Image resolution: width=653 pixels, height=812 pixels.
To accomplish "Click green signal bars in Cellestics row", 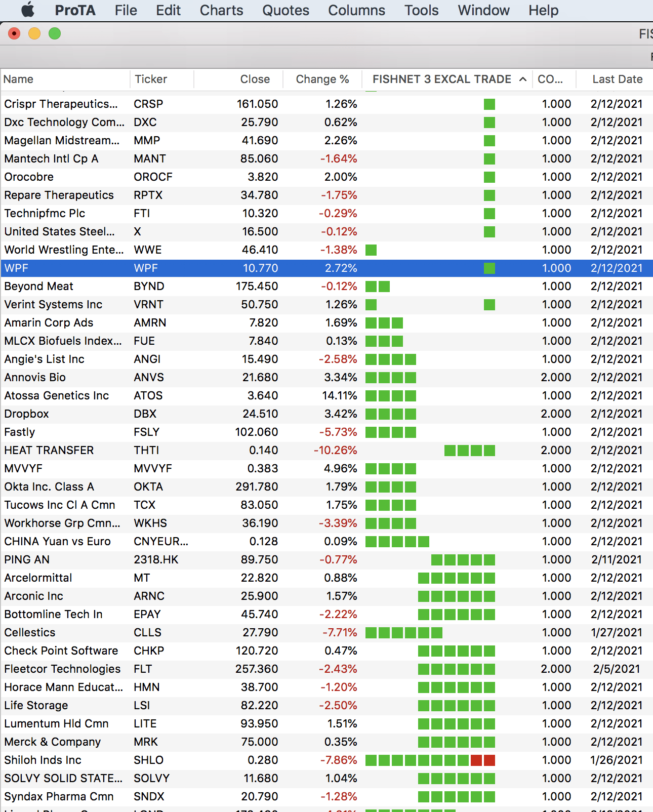I will click(404, 633).
